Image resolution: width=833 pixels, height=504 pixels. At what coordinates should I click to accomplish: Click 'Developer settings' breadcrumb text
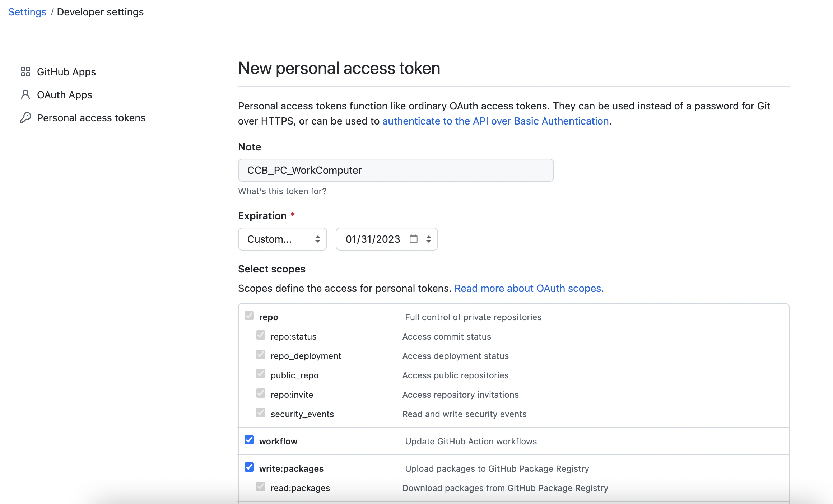pyautogui.click(x=100, y=12)
